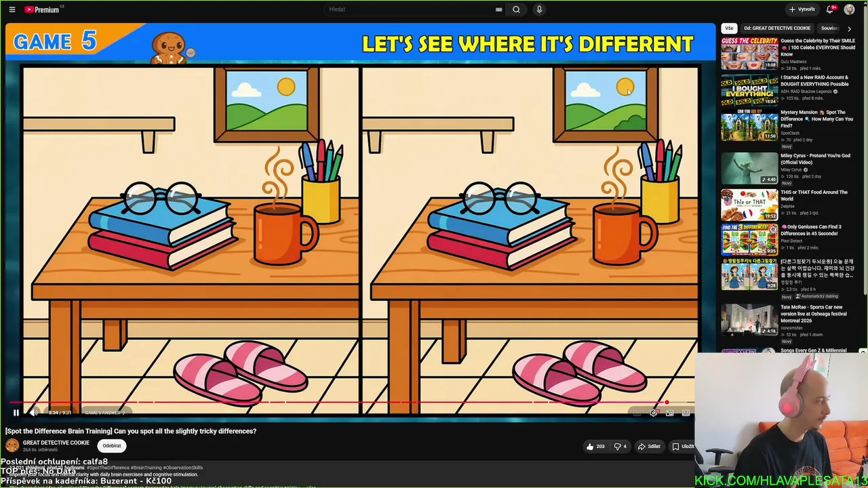Open 'THIS or THAT Food Around The World' title
The height and width of the screenshot is (488, 868).
(x=814, y=195)
